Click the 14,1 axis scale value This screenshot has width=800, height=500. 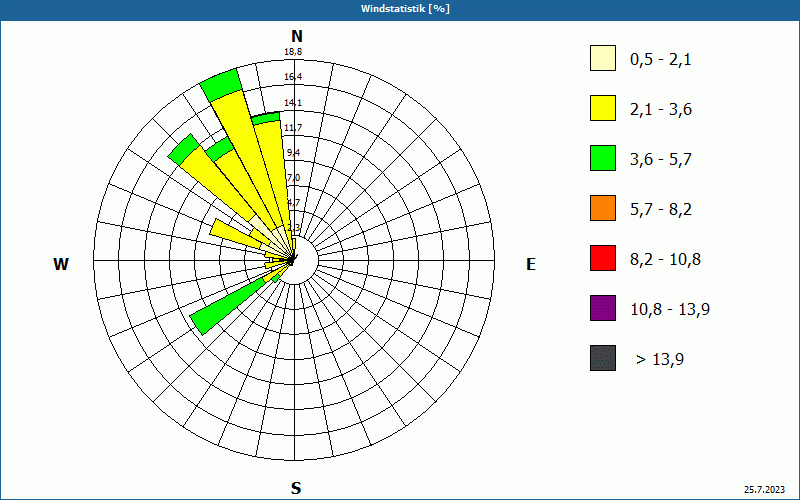click(293, 103)
